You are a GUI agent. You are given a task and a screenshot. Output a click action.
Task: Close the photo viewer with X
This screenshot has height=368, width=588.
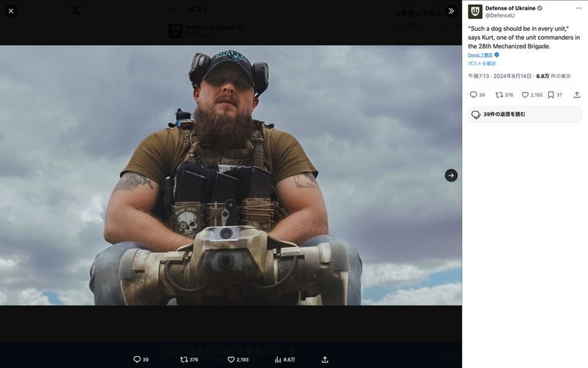pyautogui.click(x=11, y=11)
